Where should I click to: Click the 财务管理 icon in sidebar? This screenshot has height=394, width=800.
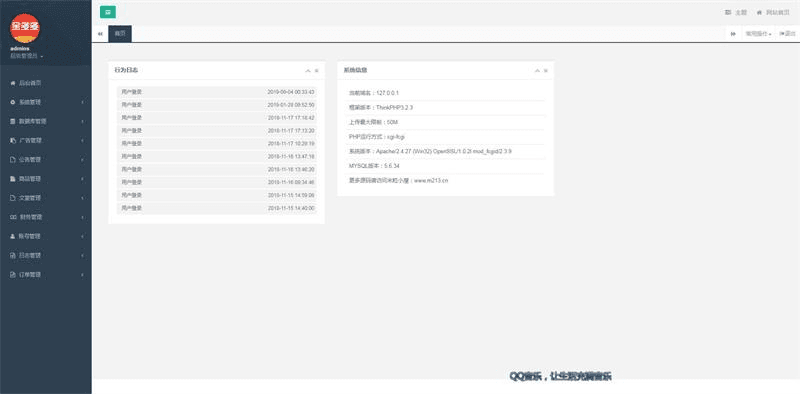coord(13,217)
